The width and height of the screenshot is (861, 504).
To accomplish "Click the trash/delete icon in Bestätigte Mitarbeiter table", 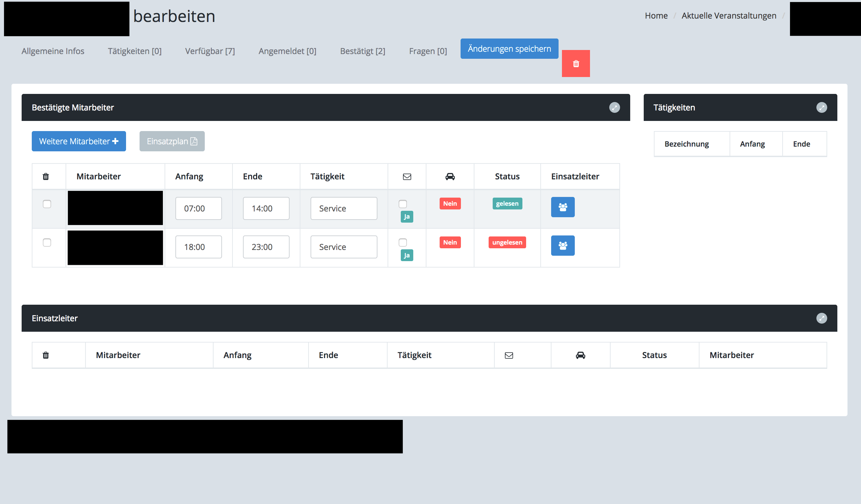I will (x=46, y=176).
